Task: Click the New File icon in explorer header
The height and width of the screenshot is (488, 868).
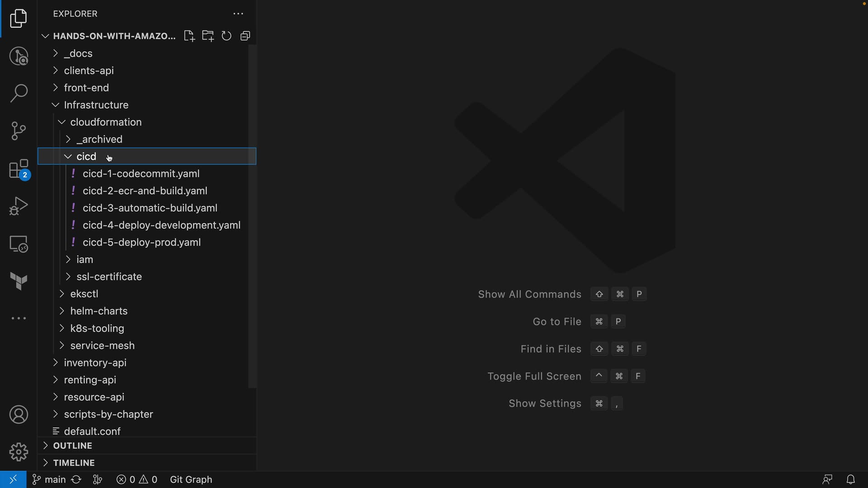Action: pos(189,36)
